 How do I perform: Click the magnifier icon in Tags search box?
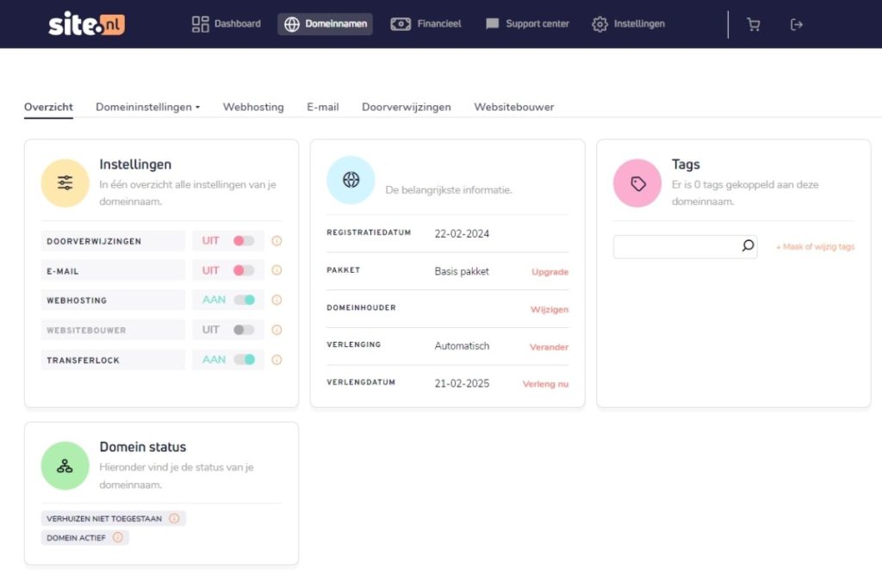(x=748, y=246)
